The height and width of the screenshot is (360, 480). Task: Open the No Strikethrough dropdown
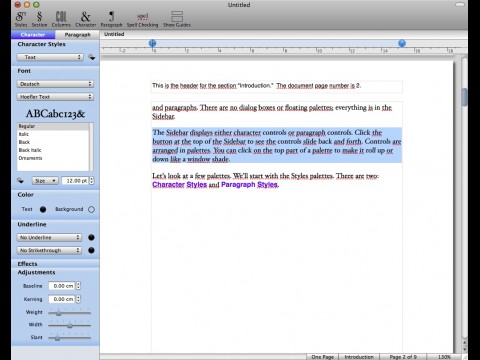click(49, 250)
